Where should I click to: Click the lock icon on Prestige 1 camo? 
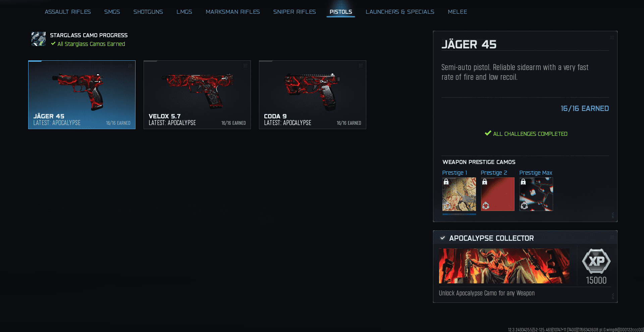[x=446, y=182]
